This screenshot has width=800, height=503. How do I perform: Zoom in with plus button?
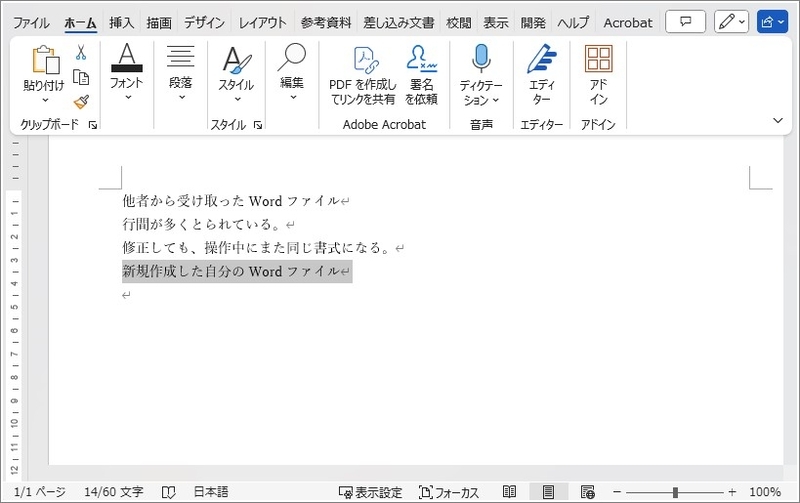coord(732,492)
